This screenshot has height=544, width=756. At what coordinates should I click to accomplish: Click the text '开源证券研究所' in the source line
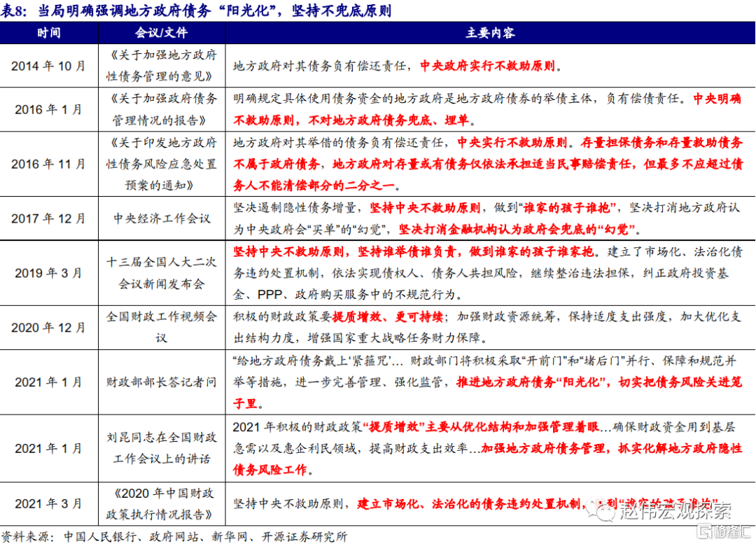pyautogui.click(x=304, y=537)
